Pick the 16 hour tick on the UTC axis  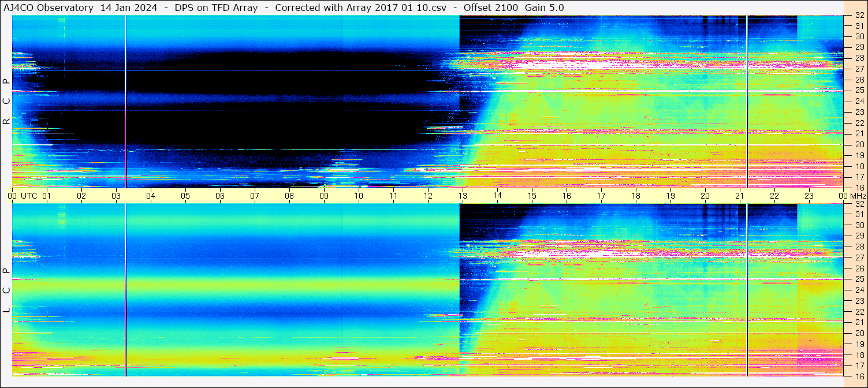click(567, 196)
